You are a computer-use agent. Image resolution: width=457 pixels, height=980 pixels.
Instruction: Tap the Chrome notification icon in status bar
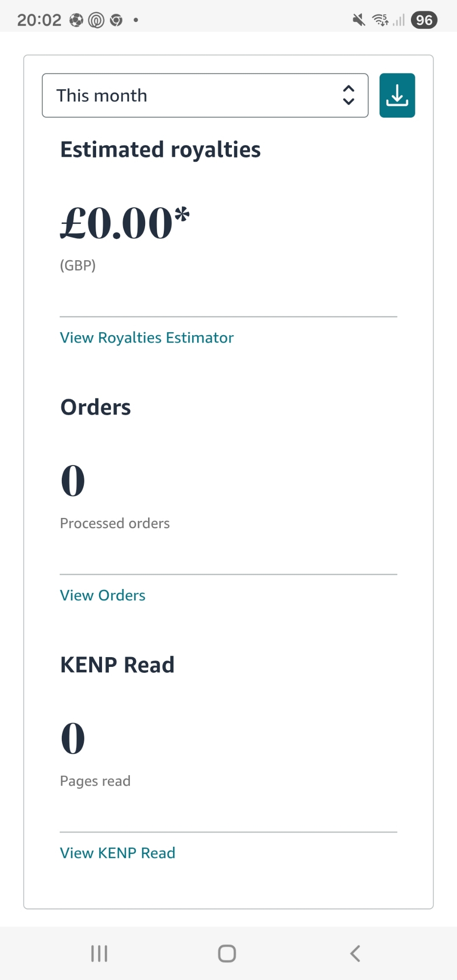pos(116,20)
